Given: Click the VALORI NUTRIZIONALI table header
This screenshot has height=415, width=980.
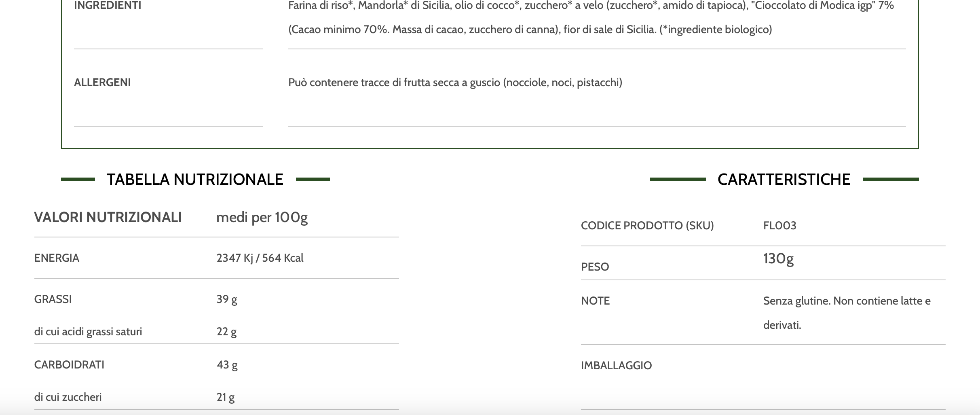Looking at the screenshot, I should (108, 218).
